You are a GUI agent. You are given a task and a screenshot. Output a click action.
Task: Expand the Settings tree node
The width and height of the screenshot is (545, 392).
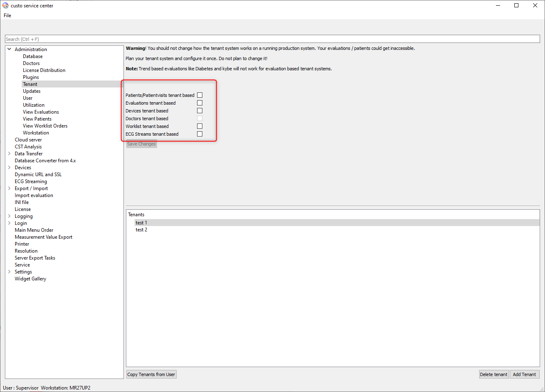click(9, 272)
